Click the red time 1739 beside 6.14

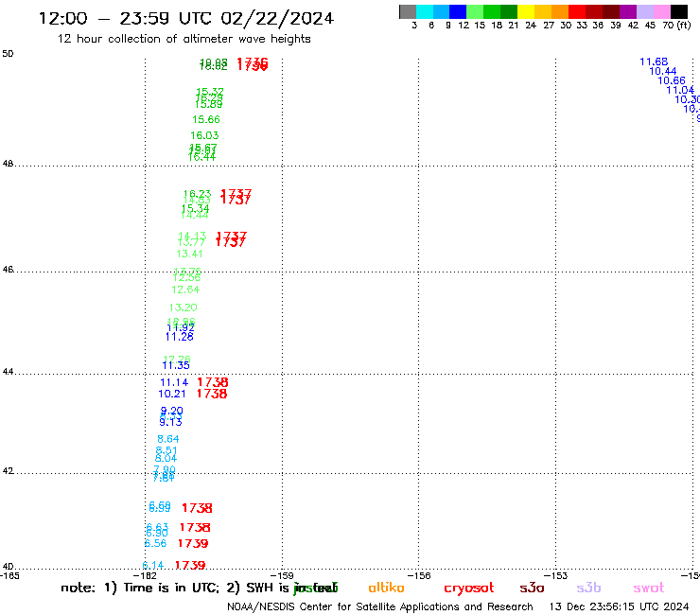(x=190, y=566)
